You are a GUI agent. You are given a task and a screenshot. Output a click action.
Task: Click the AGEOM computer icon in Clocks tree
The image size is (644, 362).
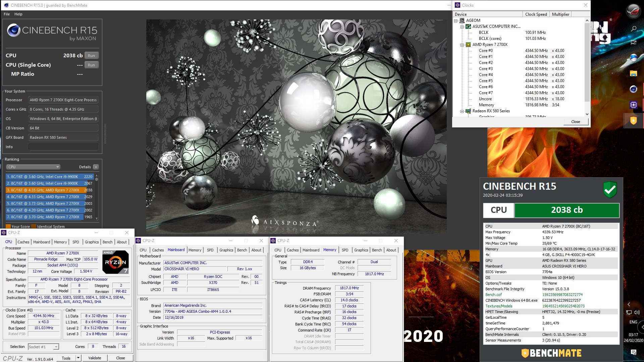click(x=462, y=20)
